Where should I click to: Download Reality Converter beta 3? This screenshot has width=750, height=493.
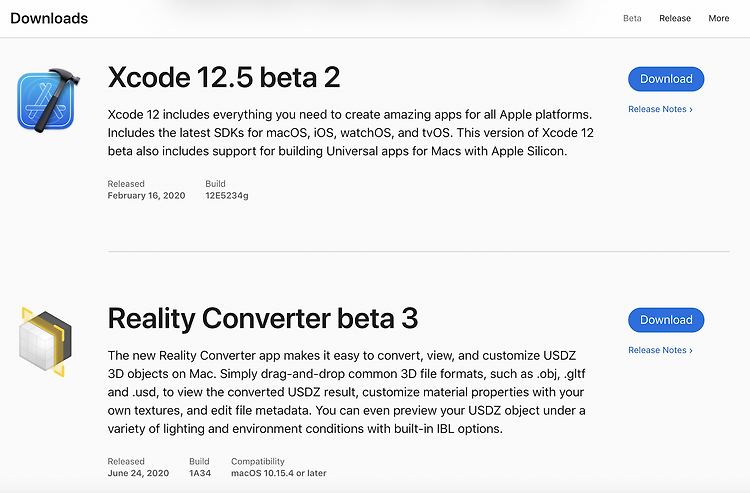[666, 320]
